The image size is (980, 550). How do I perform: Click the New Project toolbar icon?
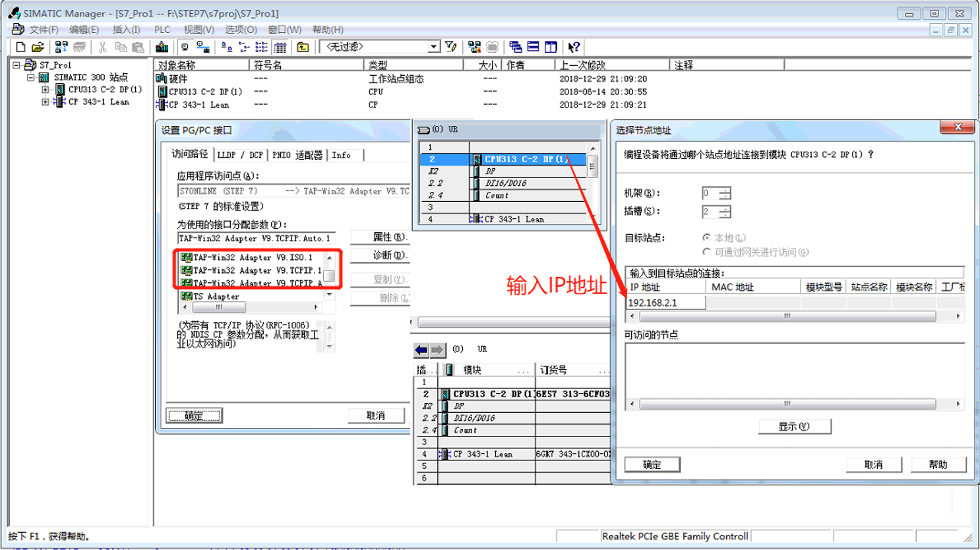click(x=20, y=47)
